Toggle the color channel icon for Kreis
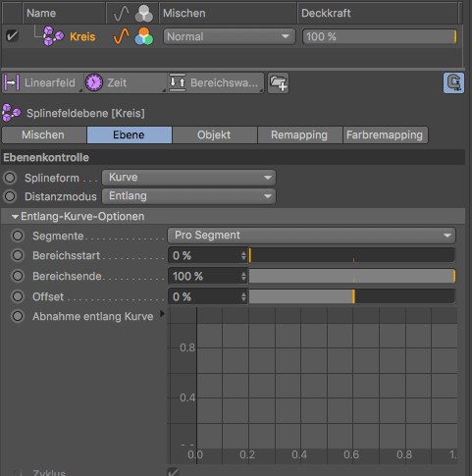The width and height of the screenshot is (472, 476). coord(144,36)
